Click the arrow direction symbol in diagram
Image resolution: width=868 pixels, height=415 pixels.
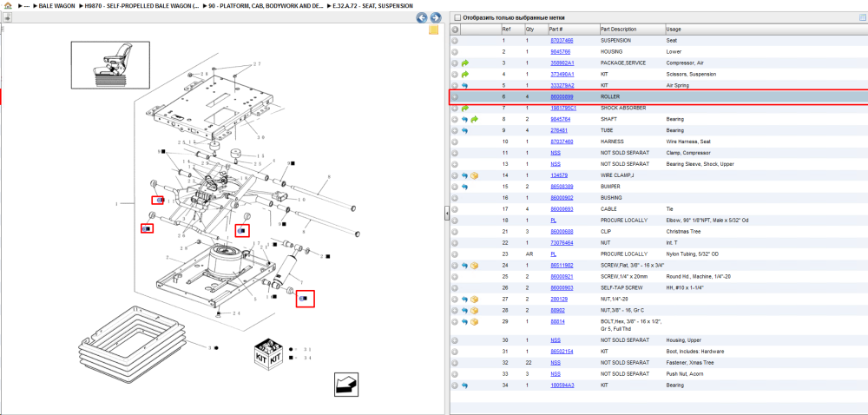click(x=346, y=384)
